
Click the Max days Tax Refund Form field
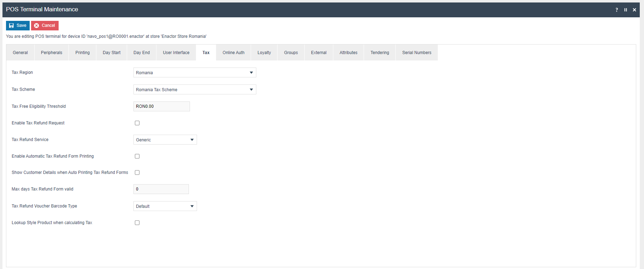161,189
